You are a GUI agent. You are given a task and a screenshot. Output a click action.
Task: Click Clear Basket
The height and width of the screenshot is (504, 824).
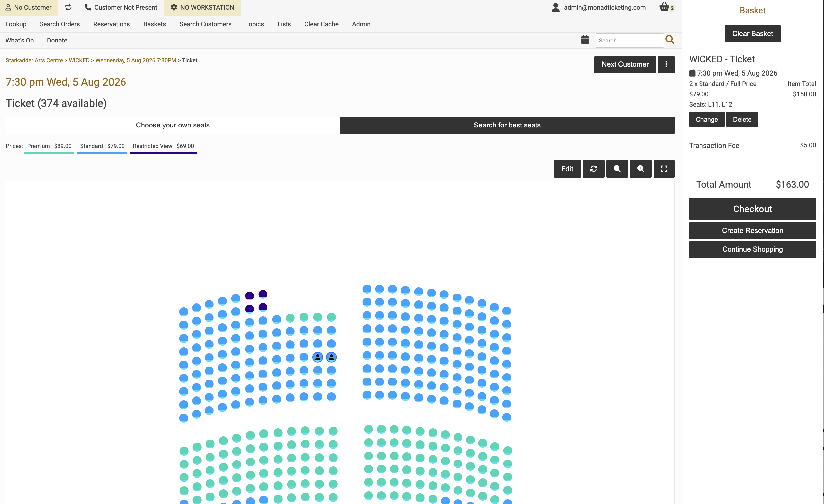(x=752, y=34)
